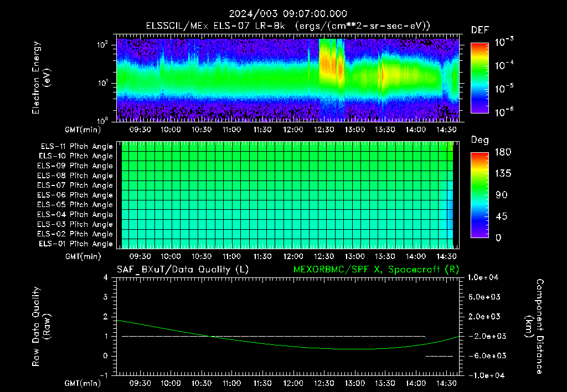Click the SAF_BXuT/Data Quality (L) label
The height and width of the screenshot is (392, 567).
(x=183, y=270)
